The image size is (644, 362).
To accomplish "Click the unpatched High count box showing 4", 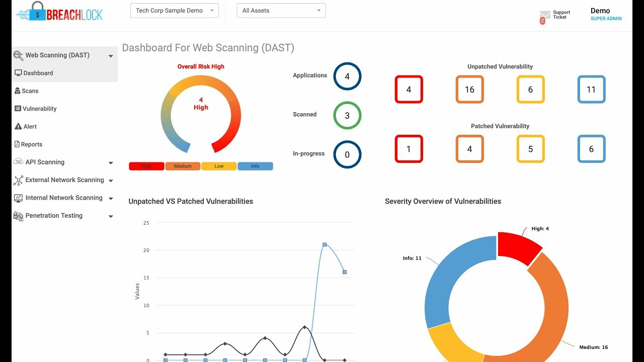I will pos(409,89).
